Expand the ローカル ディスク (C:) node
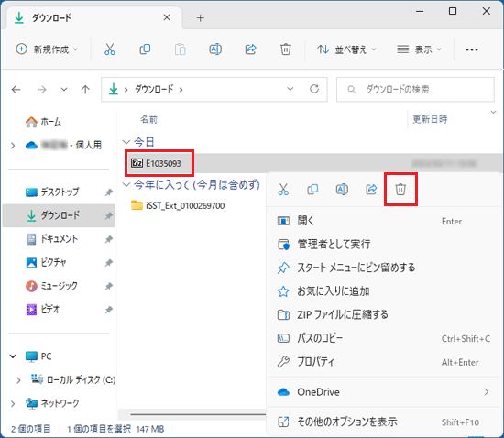This screenshot has width=504, height=438. pyautogui.click(x=18, y=380)
